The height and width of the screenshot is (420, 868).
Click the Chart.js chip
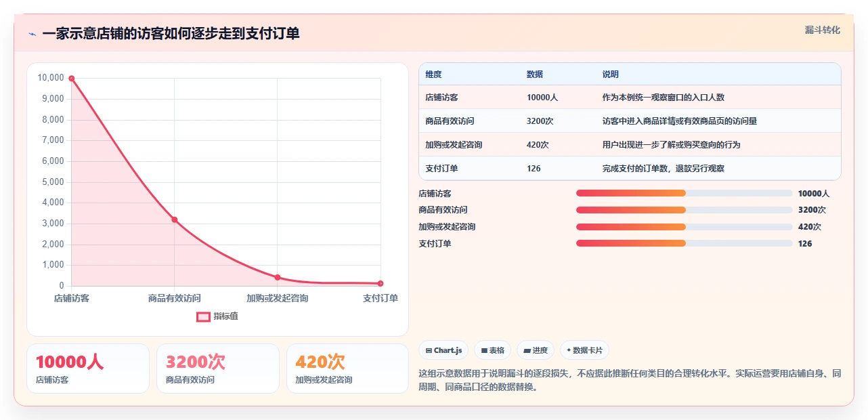444,350
